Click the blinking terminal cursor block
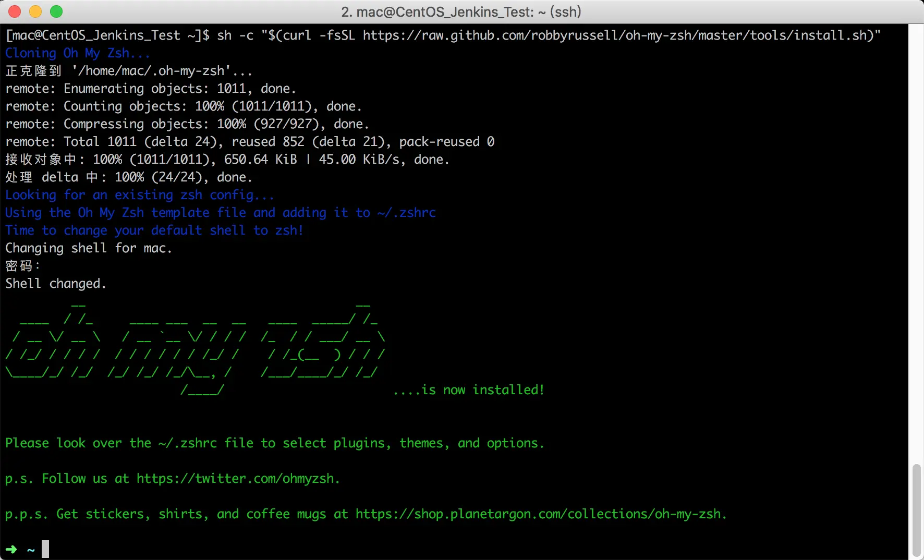Screen dimensions: 924x560 [46, 549]
